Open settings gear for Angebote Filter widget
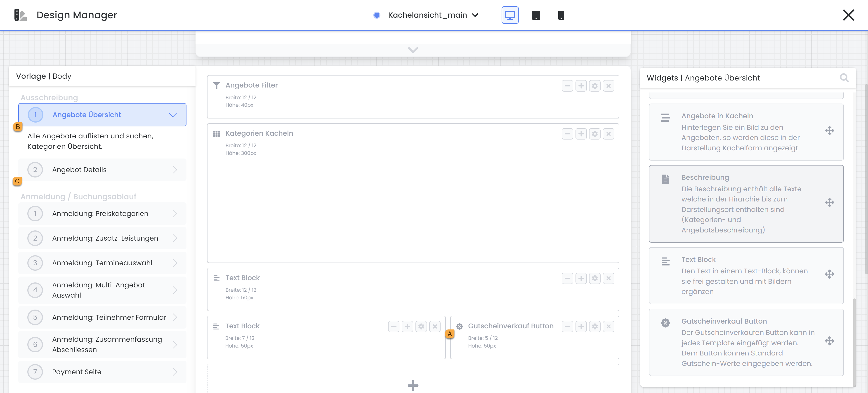Screen dimensions: 868x393 coord(595,86)
